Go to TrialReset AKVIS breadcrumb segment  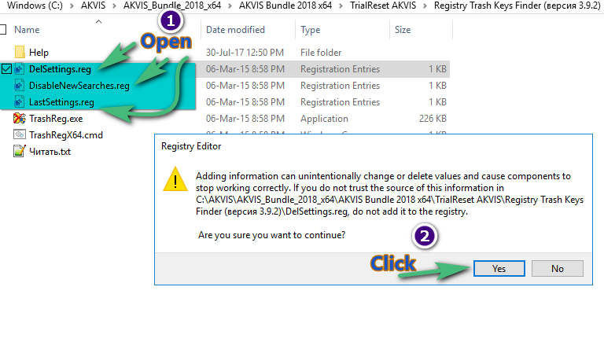[383, 6]
